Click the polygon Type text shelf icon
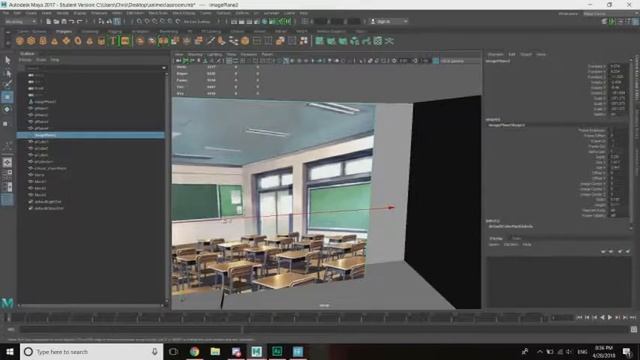 tap(113, 41)
